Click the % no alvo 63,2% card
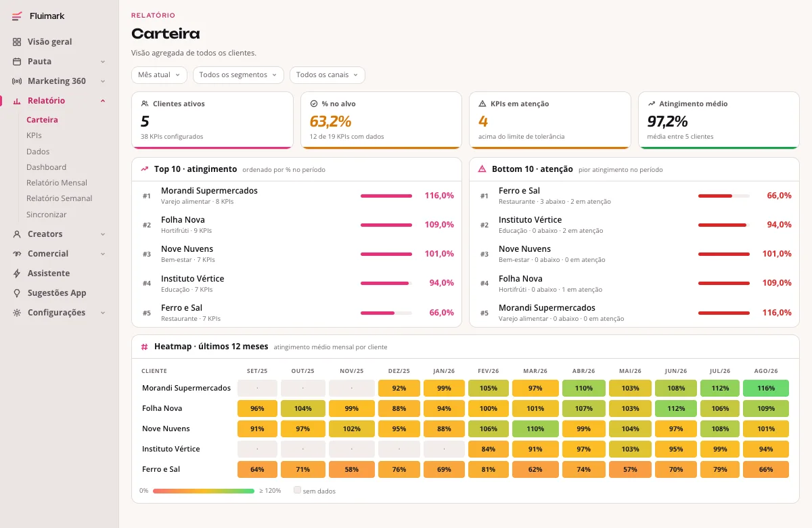The width and height of the screenshot is (812, 528). 382,120
